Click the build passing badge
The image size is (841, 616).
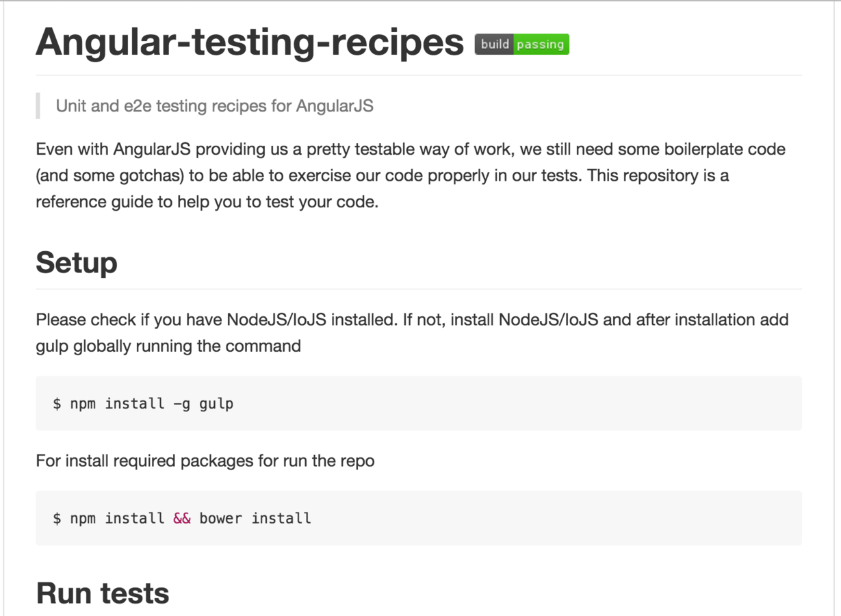[522, 44]
